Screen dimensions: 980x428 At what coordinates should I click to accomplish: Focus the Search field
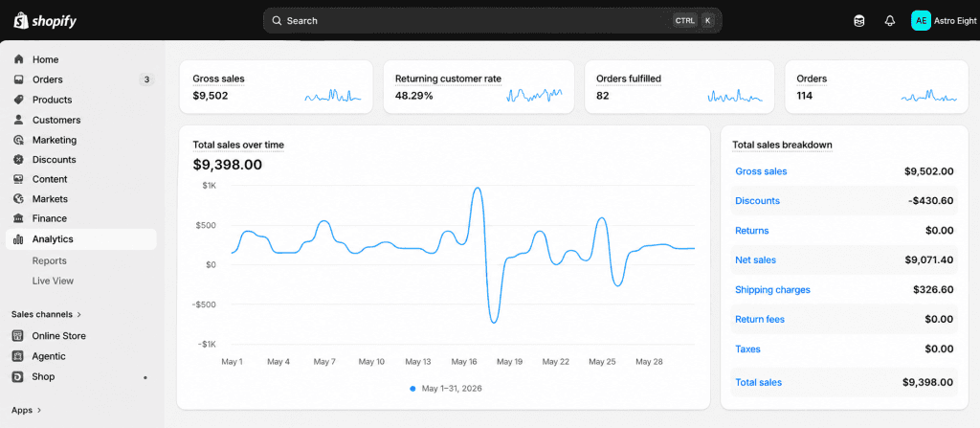tap(493, 21)
